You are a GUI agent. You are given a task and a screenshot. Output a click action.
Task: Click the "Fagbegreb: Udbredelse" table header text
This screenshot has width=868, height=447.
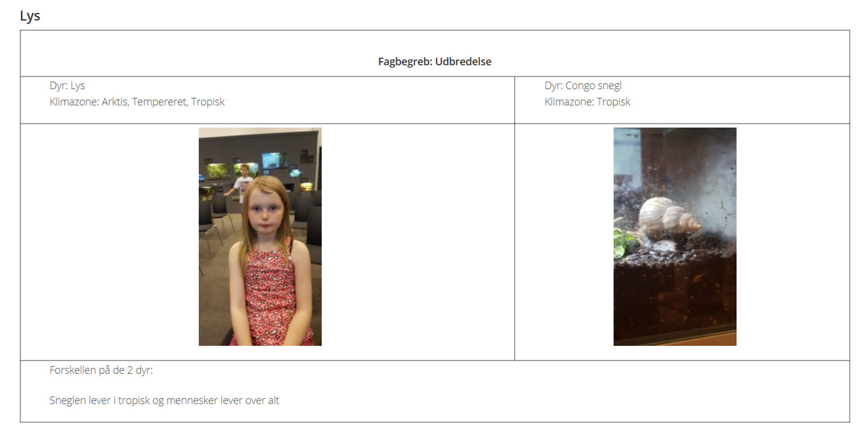434,62
